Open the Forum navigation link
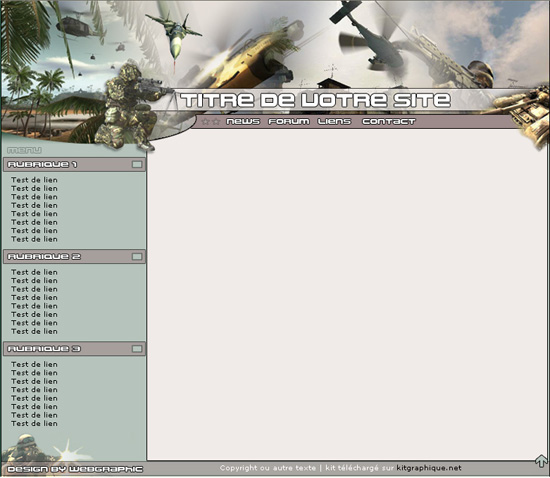 289,122
